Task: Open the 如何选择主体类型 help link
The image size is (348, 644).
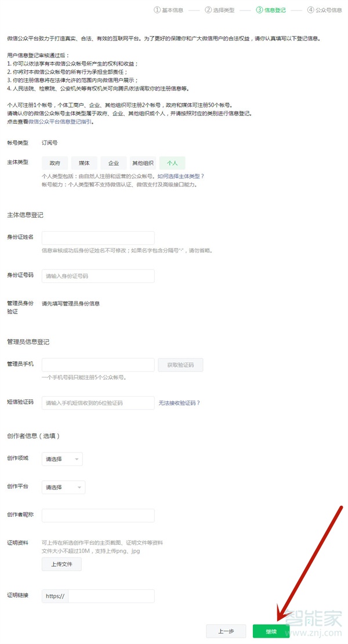Action: coord(181,176)
